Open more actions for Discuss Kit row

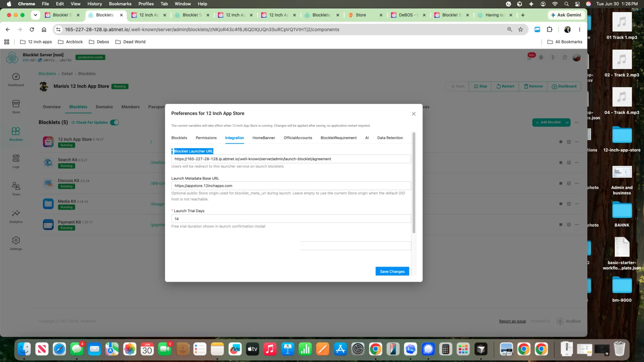click(x=577, y=183)
